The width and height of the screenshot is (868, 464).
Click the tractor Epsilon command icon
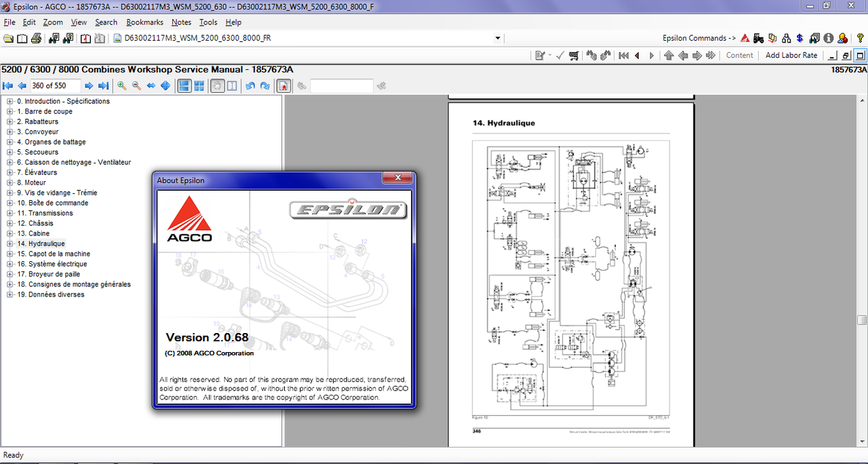click(759, 38)
